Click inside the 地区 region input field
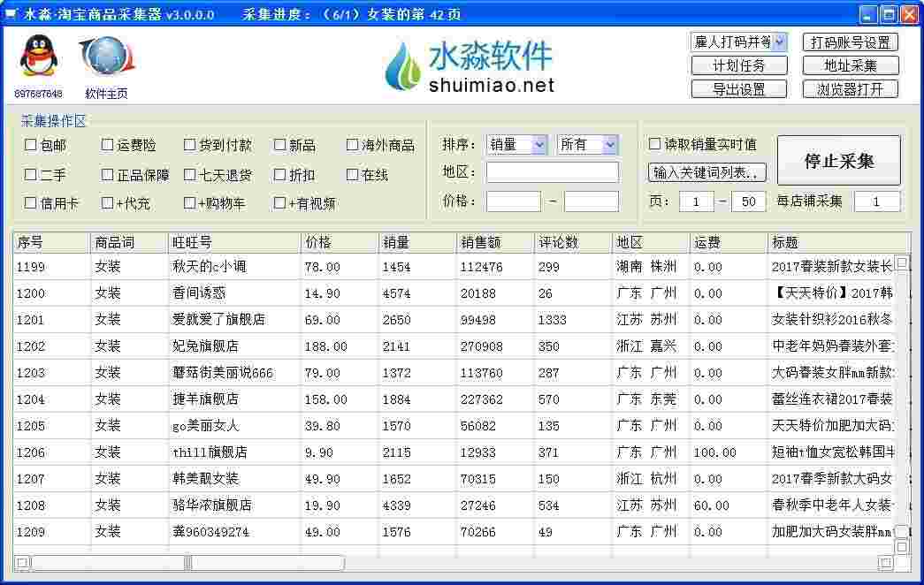 [551, 171]
